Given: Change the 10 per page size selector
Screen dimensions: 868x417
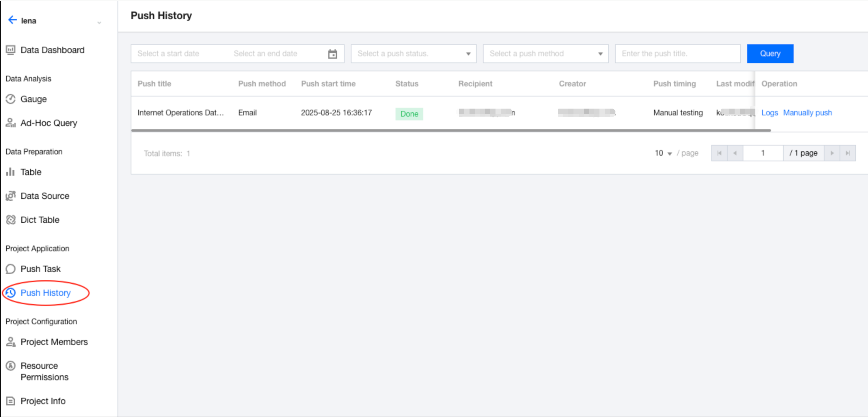Looking at the screenshot, I should click(x=663, y=153).
